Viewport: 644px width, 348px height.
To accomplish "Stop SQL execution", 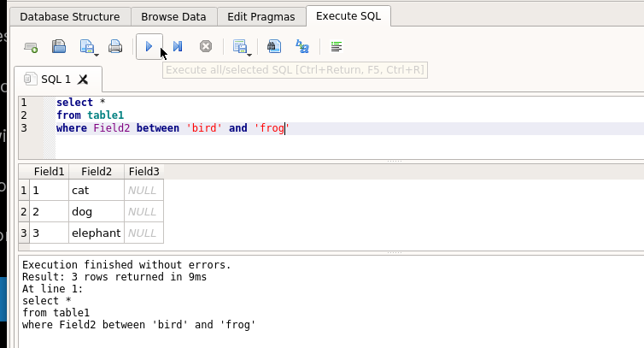I will [206, 46].
